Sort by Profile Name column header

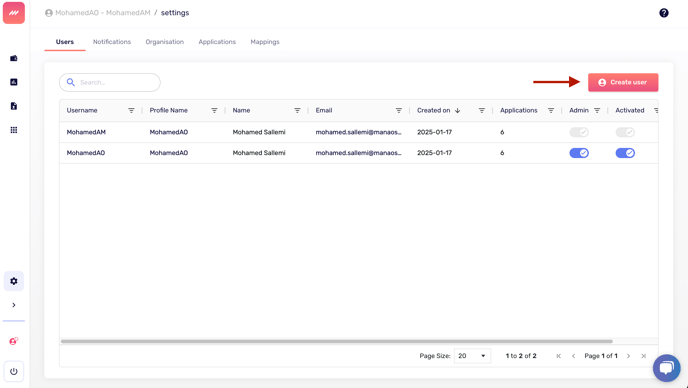pyautogui.click(x=168, y=111)
